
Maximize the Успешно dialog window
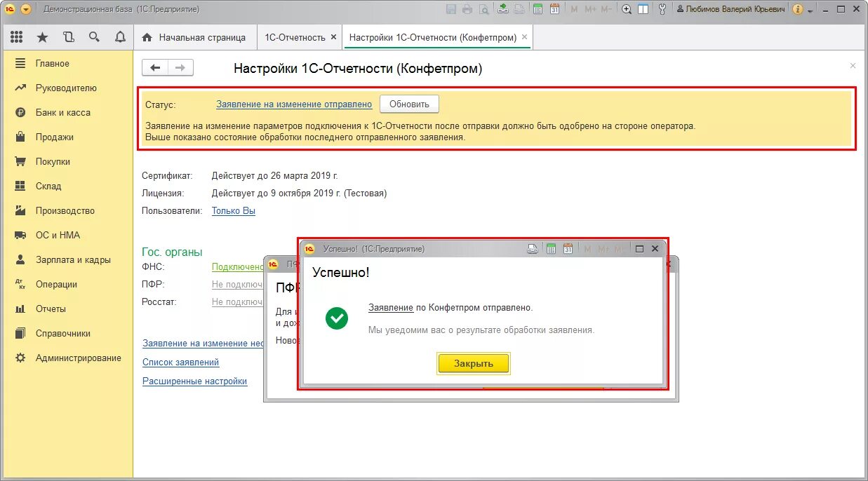click(x=639, y=248)
